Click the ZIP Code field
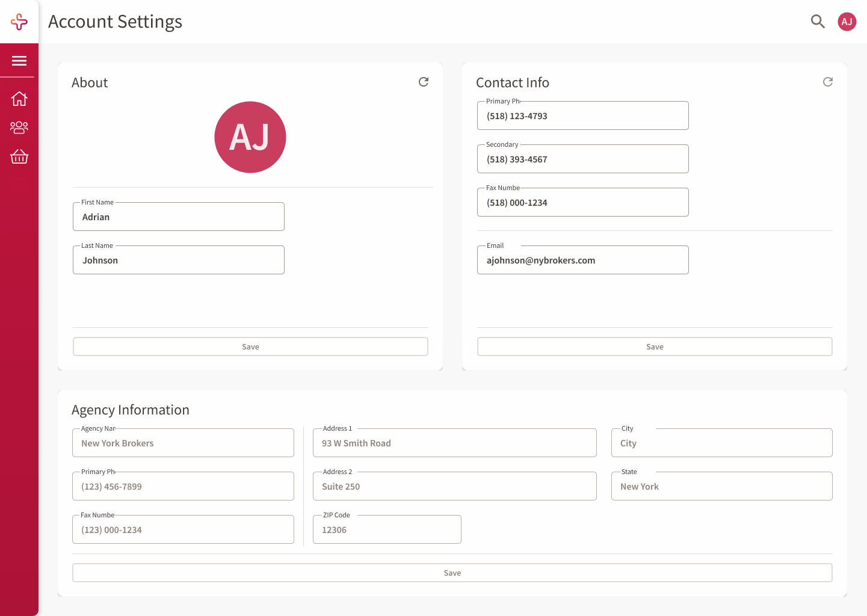The image size is (867, 616). (387, 529)
